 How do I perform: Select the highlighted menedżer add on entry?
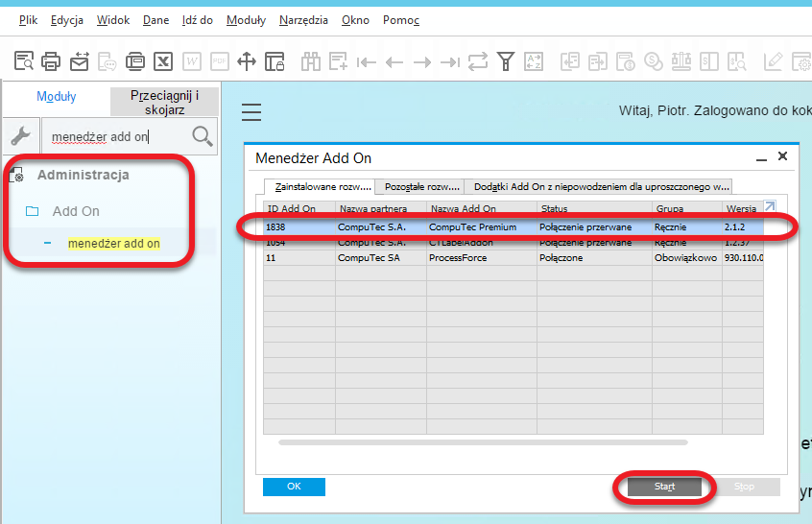113,244
